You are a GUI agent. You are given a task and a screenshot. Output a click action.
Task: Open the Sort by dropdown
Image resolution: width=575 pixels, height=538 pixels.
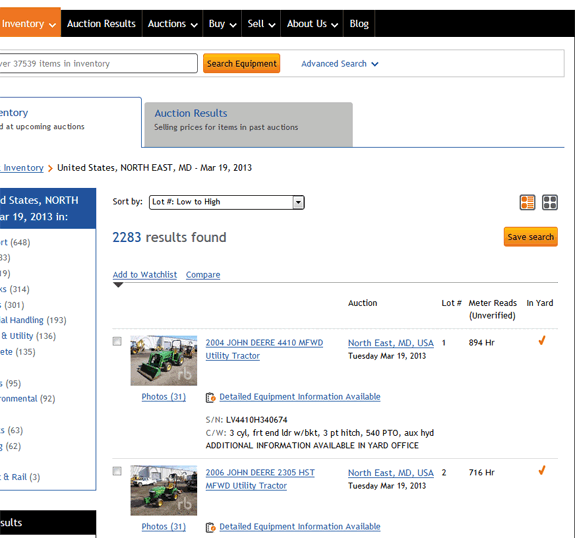pos(227,202)
